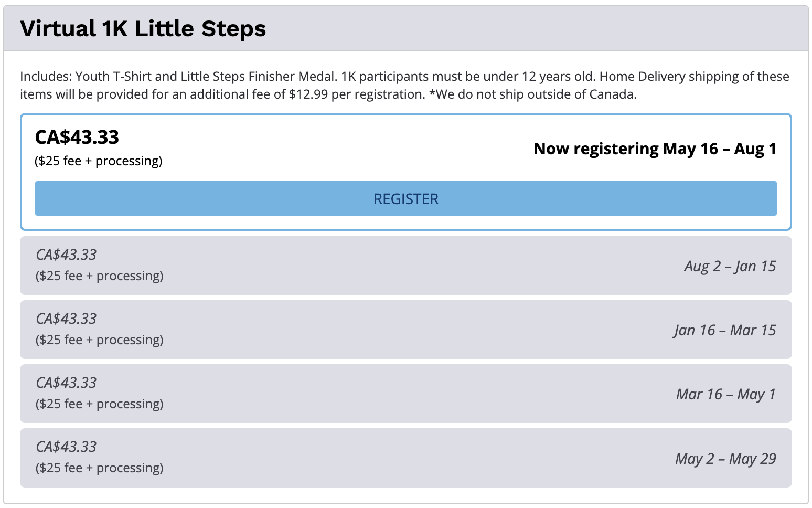Click the blue REGISTER button
Viewport: 812px width, 508px height.
[405, 198]
